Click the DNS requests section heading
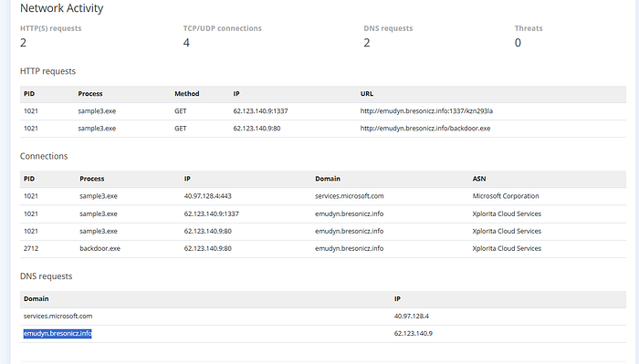The height and width of the screenshot is (364, 639). pos(46,276)
